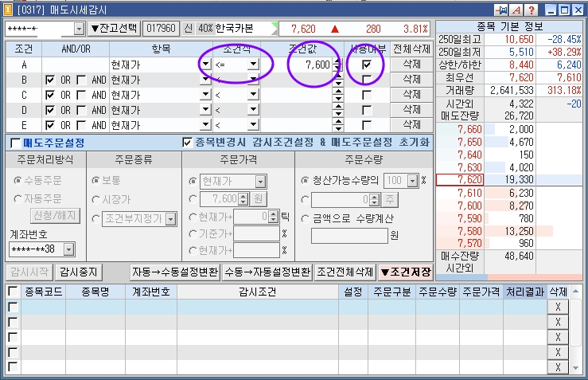Click the 신 indicator next to stock code
This screenshot has width=588, height=380.
(189, 29)
